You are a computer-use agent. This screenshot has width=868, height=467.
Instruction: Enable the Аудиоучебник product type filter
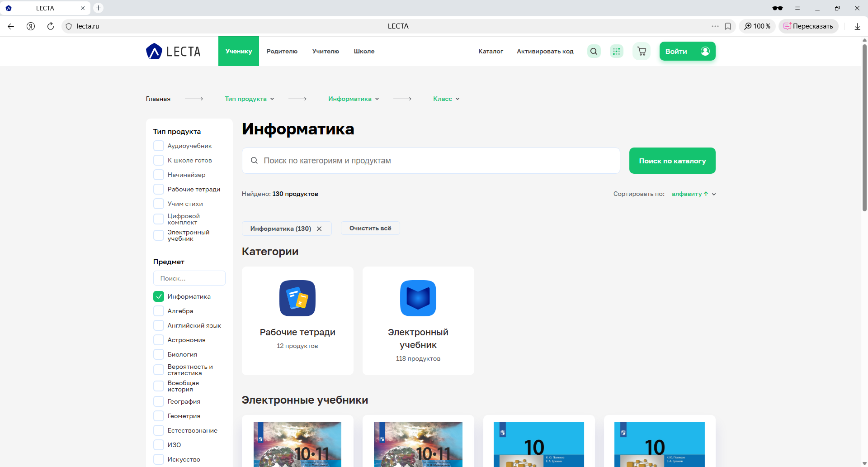tap(158, 145)
